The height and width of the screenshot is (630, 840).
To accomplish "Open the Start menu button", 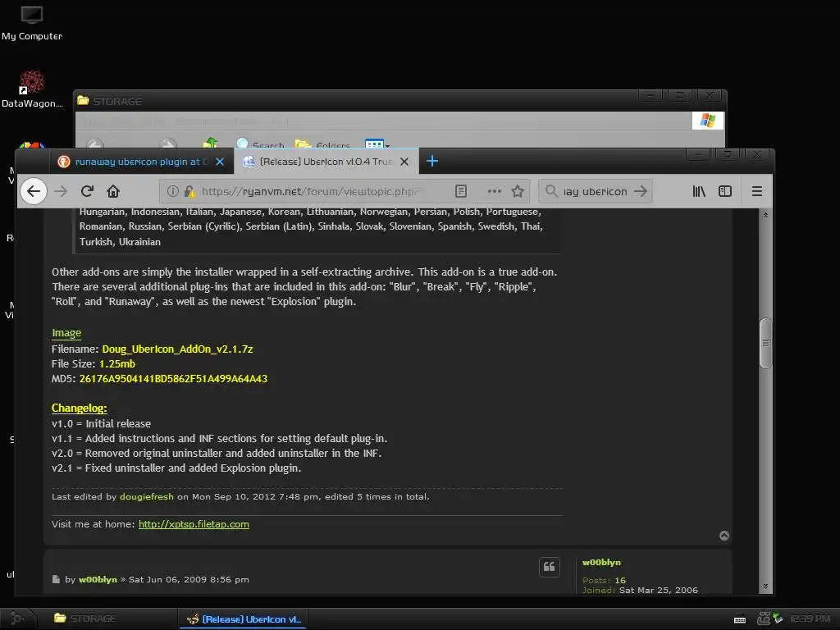I will [17, 619].
